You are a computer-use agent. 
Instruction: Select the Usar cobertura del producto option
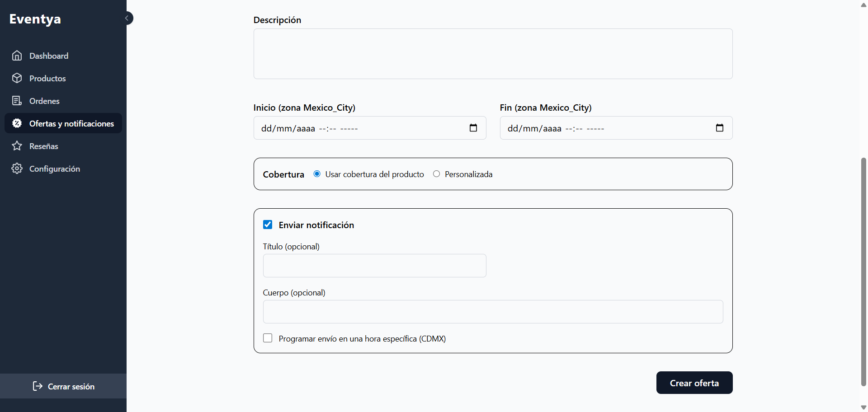click(x=316, y=173)
